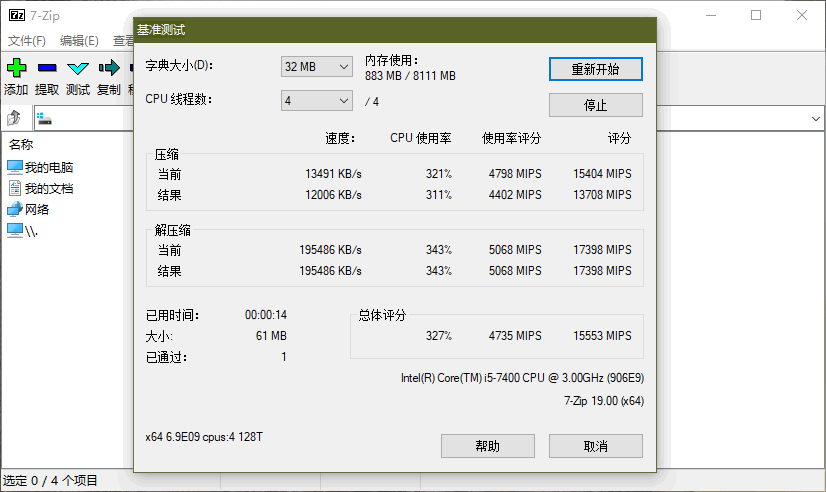Click the Help (帮助) button

coord(487,446)
